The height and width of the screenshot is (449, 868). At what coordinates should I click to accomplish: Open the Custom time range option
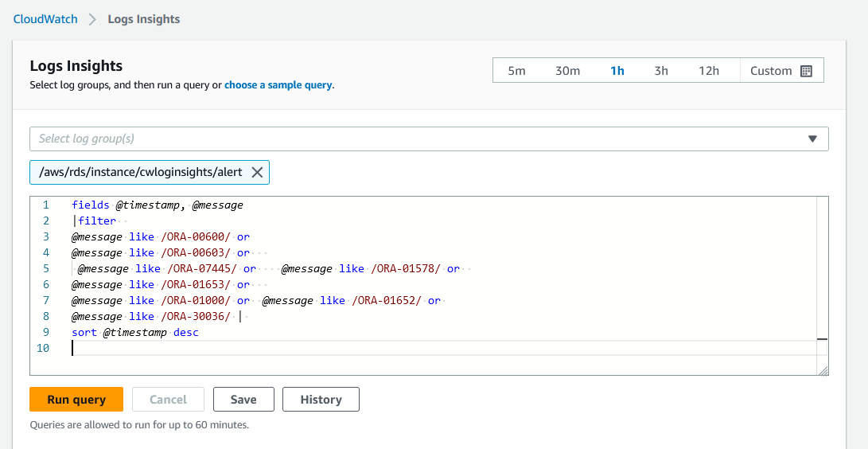point(781,71)
